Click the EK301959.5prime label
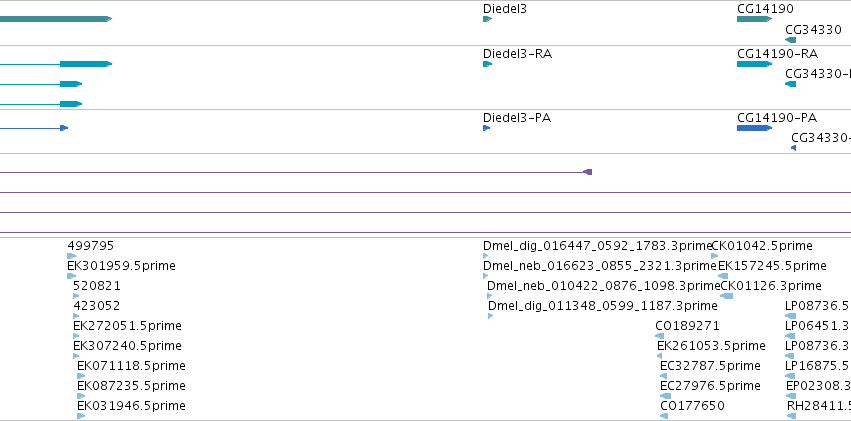 pyautogui.click(x=122, y=266)
